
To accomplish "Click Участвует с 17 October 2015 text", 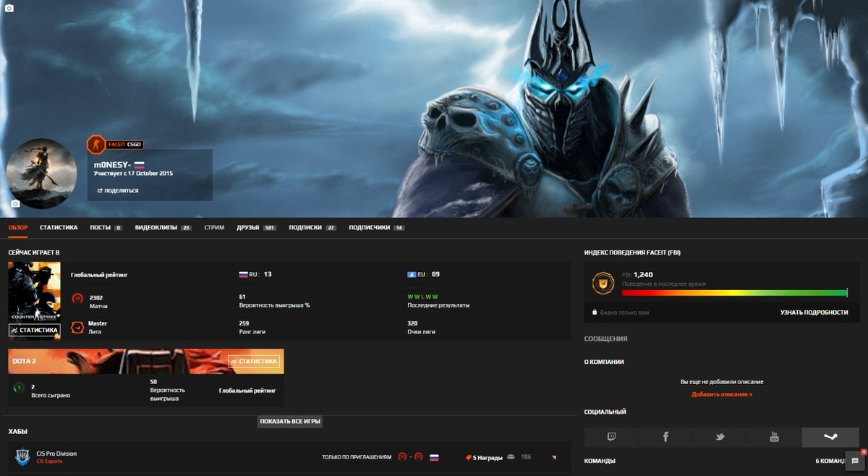I will click(x=133, y=174).
